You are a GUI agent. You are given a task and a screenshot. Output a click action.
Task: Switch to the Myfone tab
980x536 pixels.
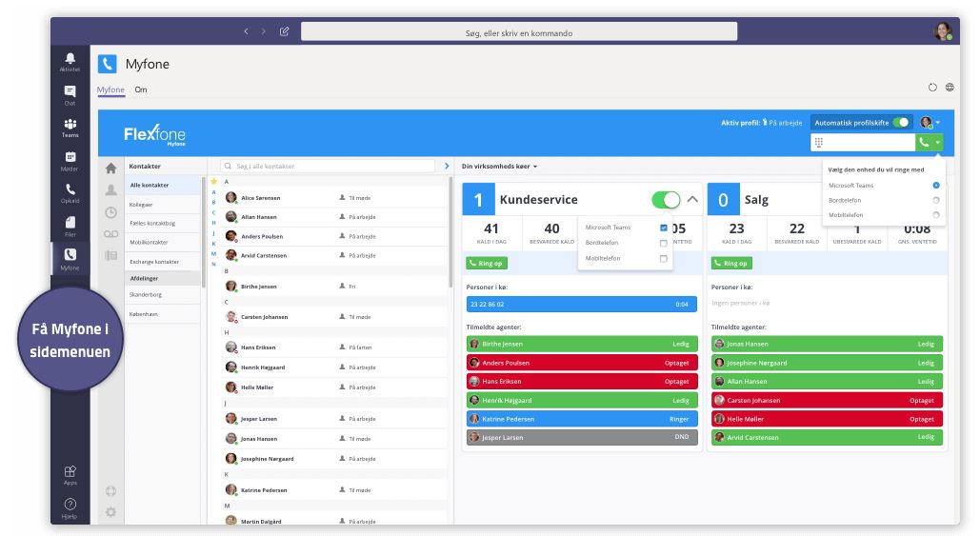[110, 89]
